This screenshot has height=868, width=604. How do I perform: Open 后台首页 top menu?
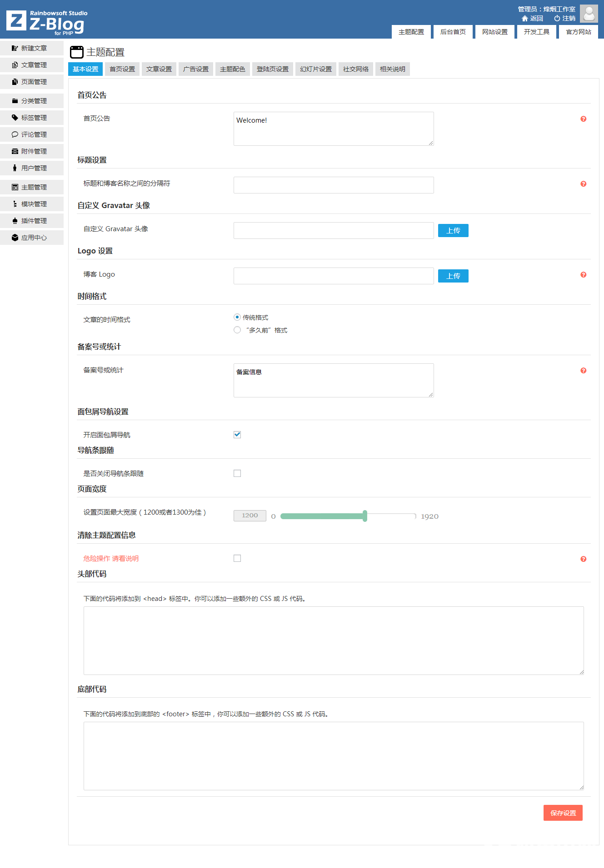point(453,32)
